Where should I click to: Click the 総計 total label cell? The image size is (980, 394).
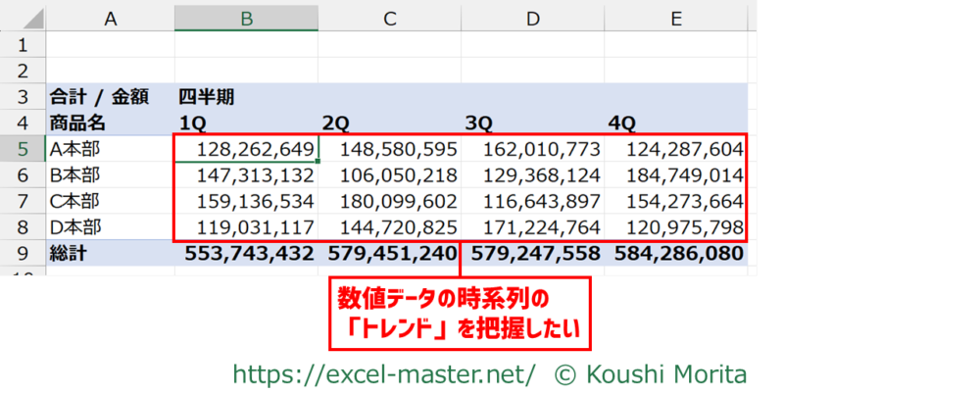click(x=109, y=254)
